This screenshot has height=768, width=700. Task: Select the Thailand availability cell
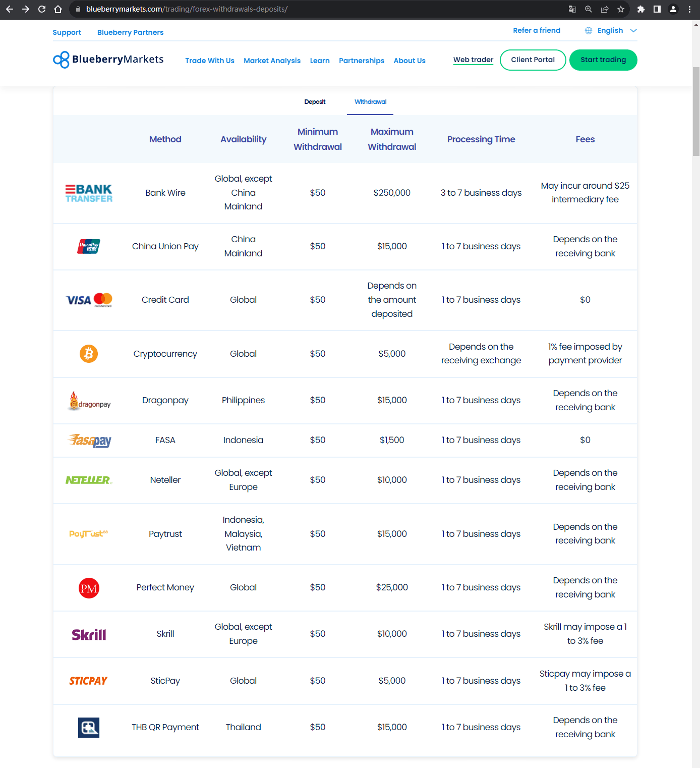click(243, 727)
